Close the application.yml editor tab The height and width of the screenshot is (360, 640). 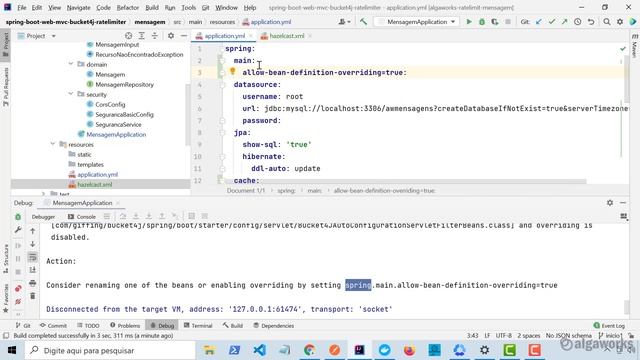(251, 36)
